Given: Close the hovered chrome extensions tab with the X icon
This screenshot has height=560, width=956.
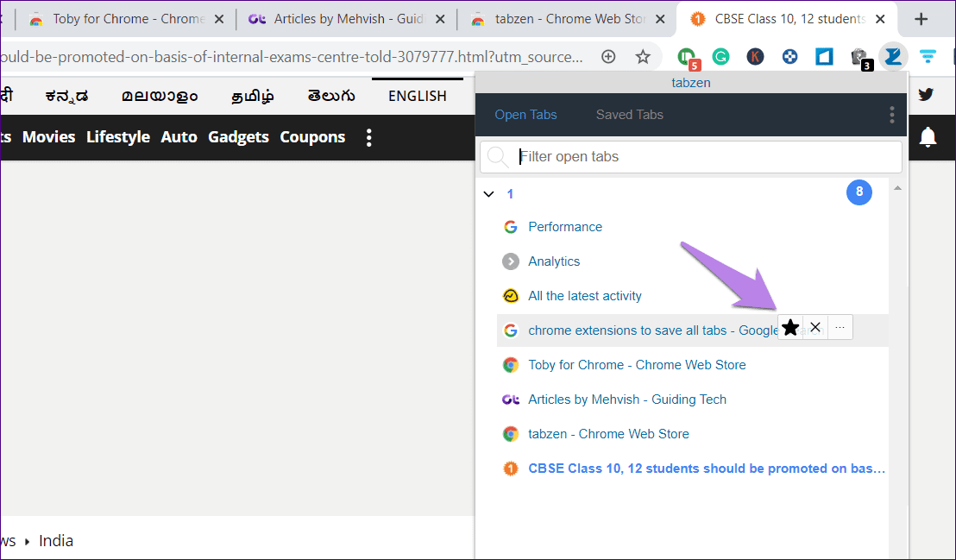Looking at the screenshot, I should pos(815,328).
